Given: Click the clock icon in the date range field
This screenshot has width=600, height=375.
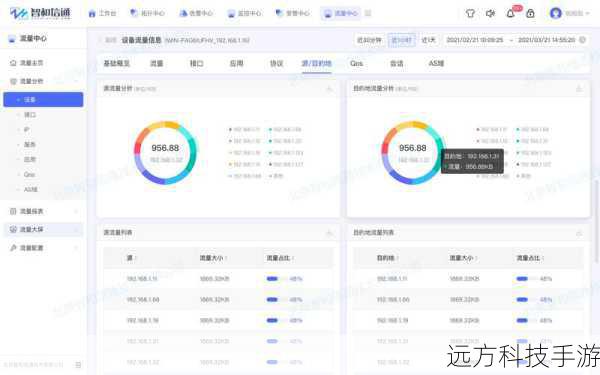Looking at the screenshot, I should (582, 40).
